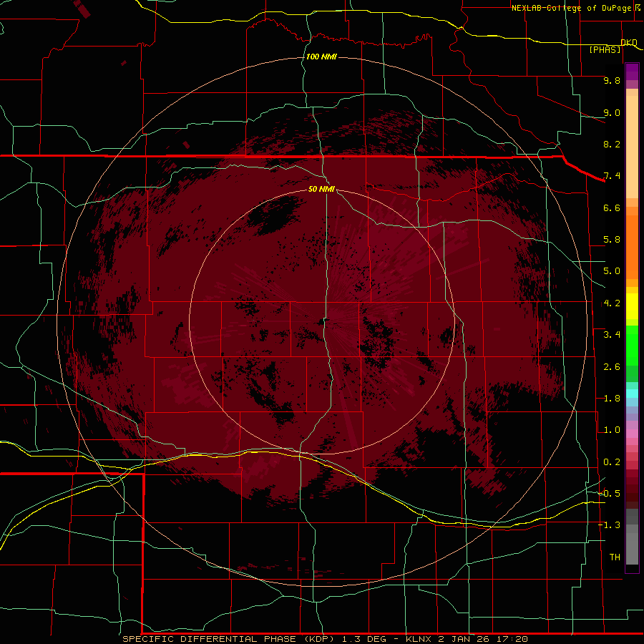The image size is (644, 644).
Task: Click the 1.8 color scale value
Action: point(612,399)
